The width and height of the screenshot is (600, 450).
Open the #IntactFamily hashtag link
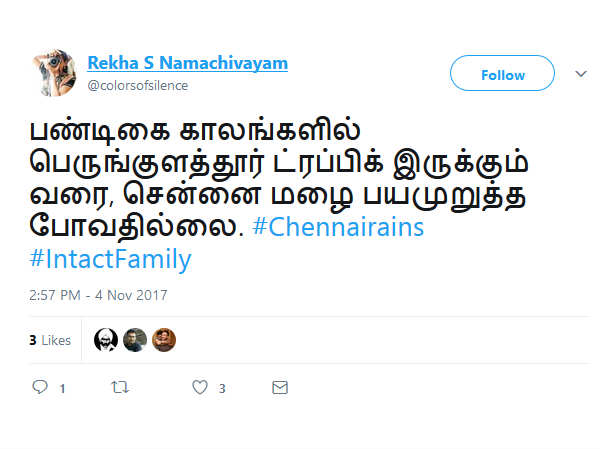(x=110, y=260)
